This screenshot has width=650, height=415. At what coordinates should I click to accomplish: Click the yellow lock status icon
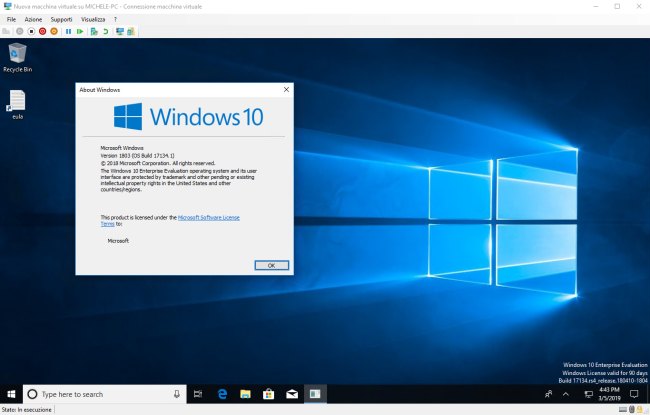639,410
